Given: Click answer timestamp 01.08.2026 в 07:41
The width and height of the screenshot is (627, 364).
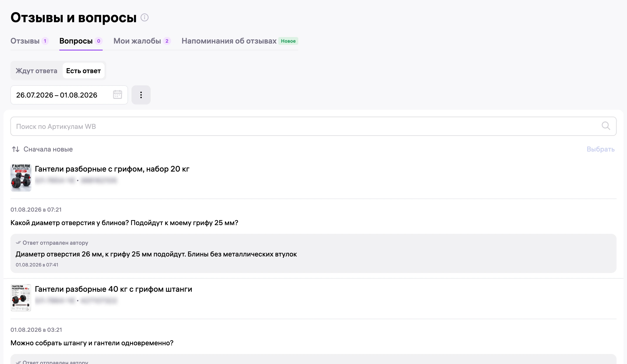Looking at the screenshot, I should [37, 265].
